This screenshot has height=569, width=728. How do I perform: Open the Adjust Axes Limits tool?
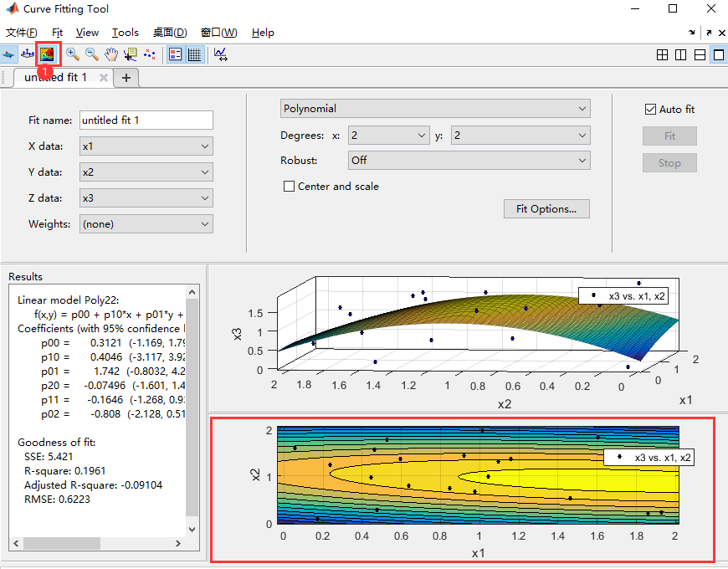click(221, 54)
